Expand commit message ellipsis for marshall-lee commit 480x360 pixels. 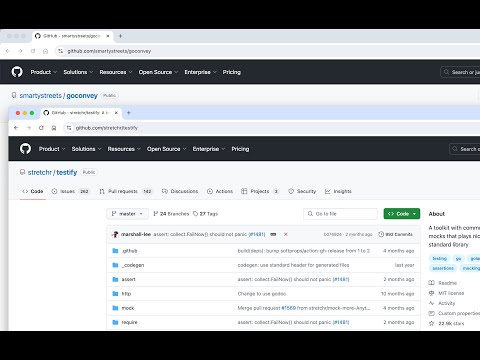tap(273, 234)
